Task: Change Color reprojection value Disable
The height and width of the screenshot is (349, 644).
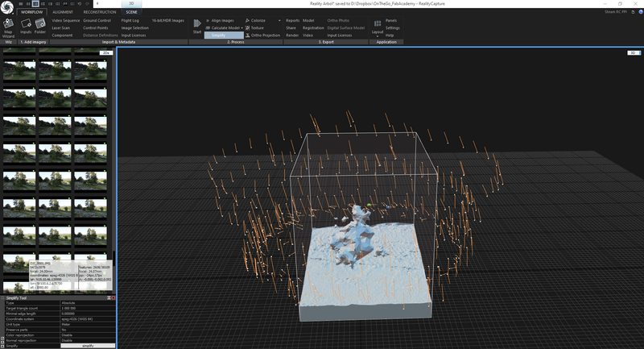Action: tap(88, 335)
